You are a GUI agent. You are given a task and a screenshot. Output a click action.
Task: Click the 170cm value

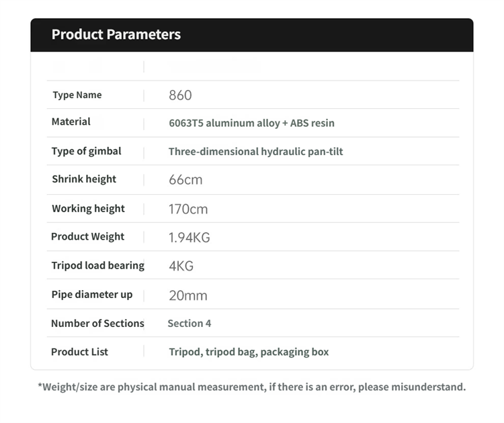[x=188, y=209]
